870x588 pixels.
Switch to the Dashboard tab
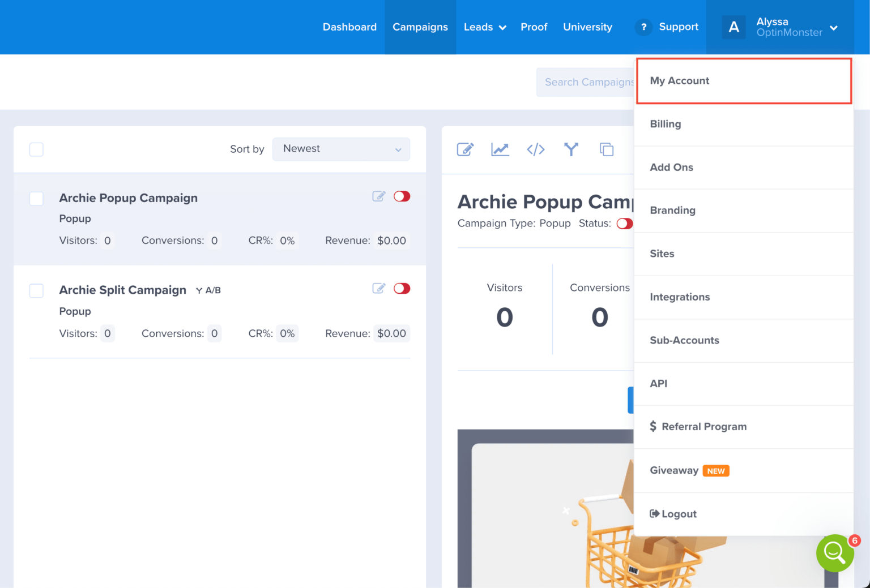[x=349, y=27]
